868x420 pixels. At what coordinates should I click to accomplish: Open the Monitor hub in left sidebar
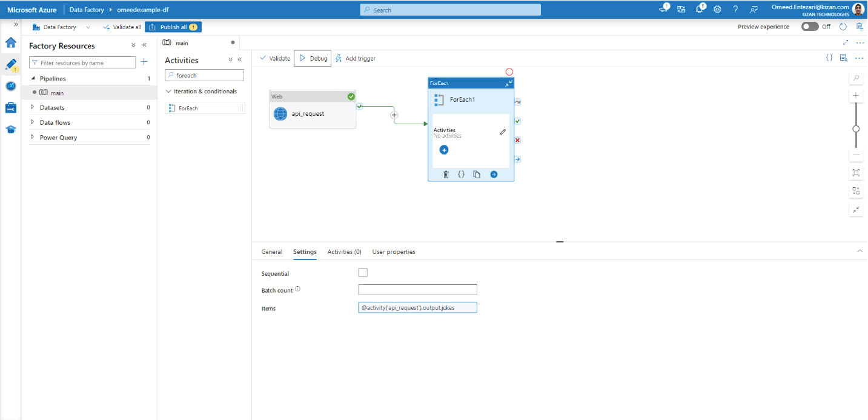point(10,86)
